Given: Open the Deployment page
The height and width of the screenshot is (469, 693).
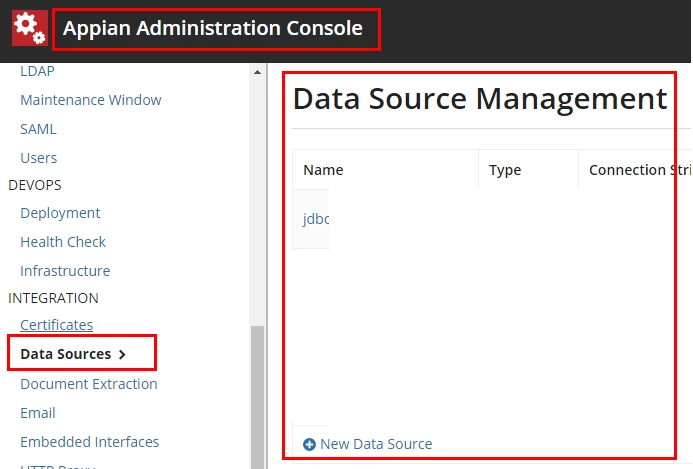Looking at the screenshot, I should tap(60, 213).
